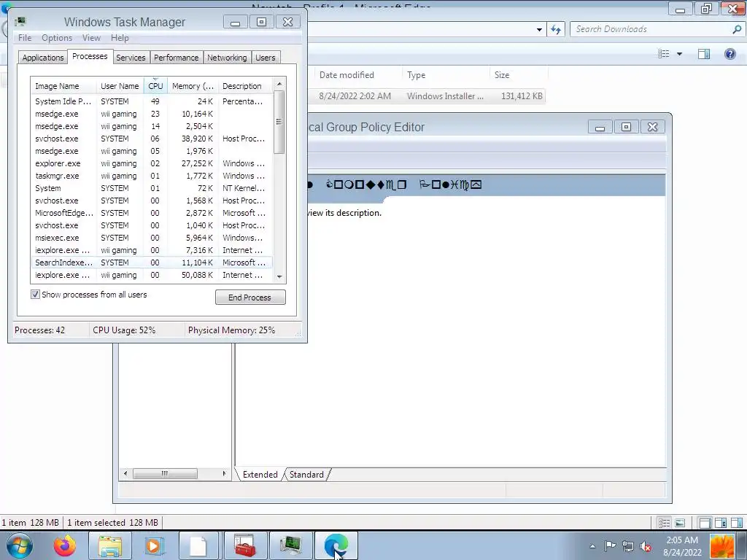Image resolution: width=747 pixels, height=560 pixels.
Task: Open the Options menu in Task Manager
Action: tap(57, 38)
